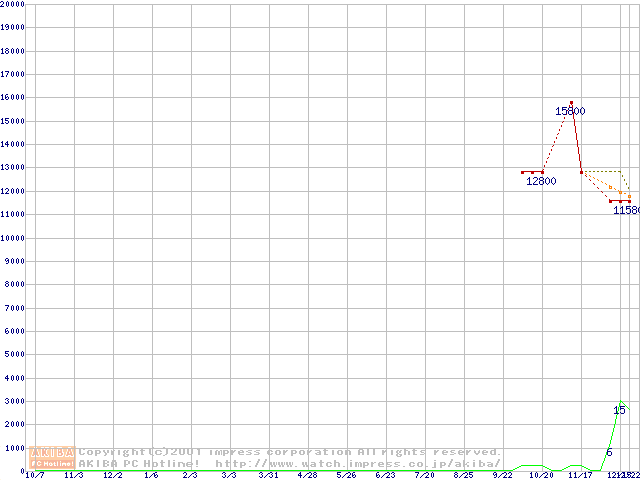Click the 10000 y-axis label
The height and width of the screenshot is (480, 640).
tap(13, 238)
